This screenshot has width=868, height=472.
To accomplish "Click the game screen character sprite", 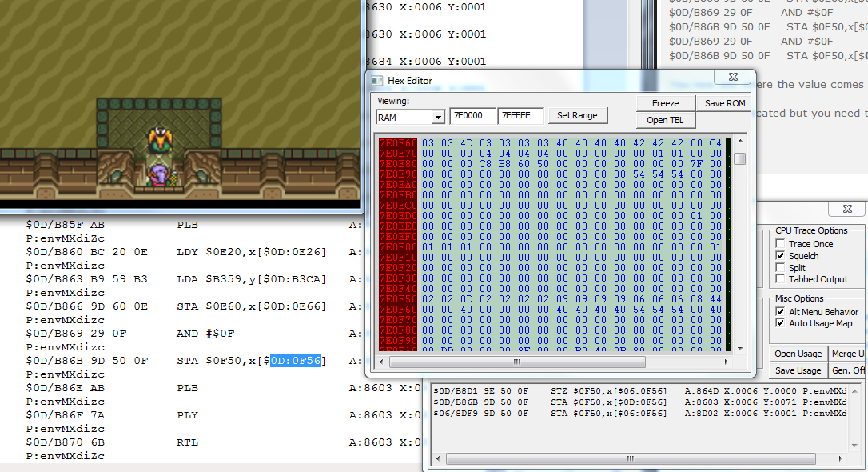I will [x=161, y=175].
